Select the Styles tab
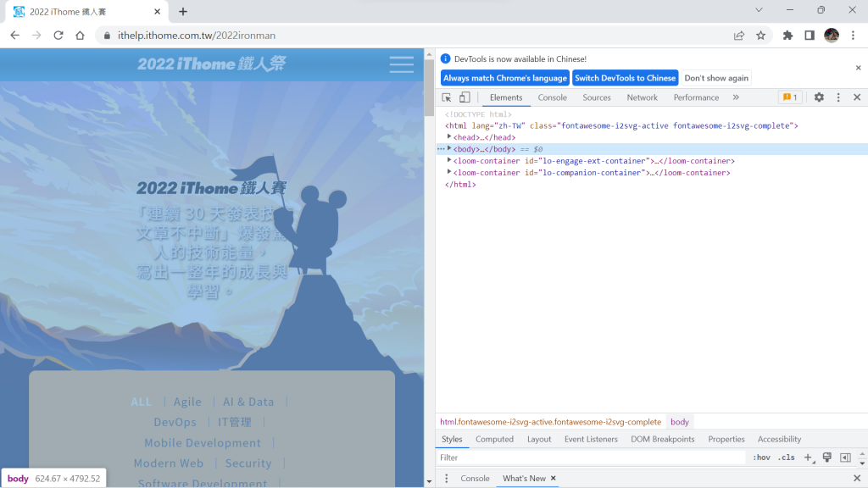Image resolution: width=868 pixels, height=488 pixels. tap(452, 440)
